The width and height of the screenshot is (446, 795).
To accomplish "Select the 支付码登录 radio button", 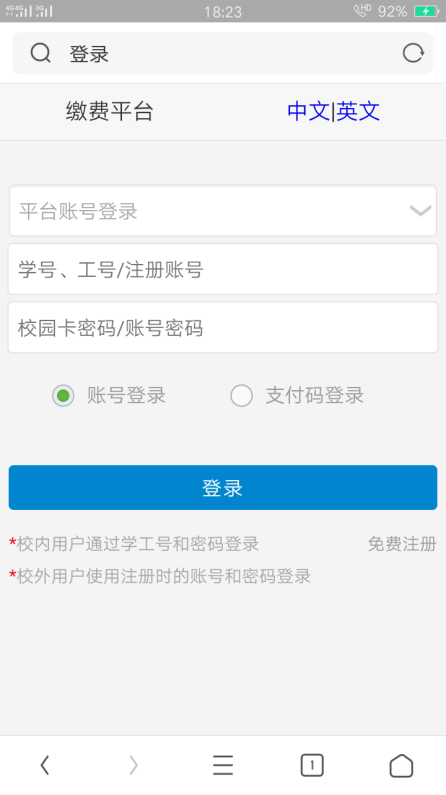I will [x=241, y=395].
